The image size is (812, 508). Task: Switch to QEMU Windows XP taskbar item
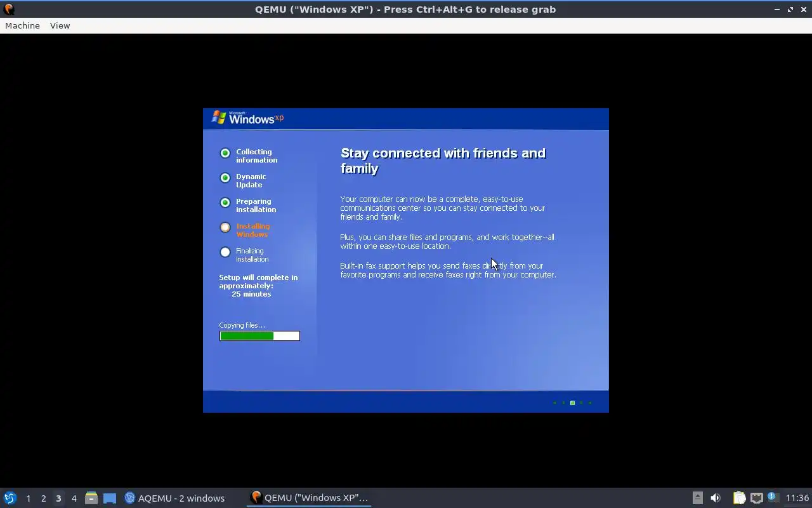(309, 498)
